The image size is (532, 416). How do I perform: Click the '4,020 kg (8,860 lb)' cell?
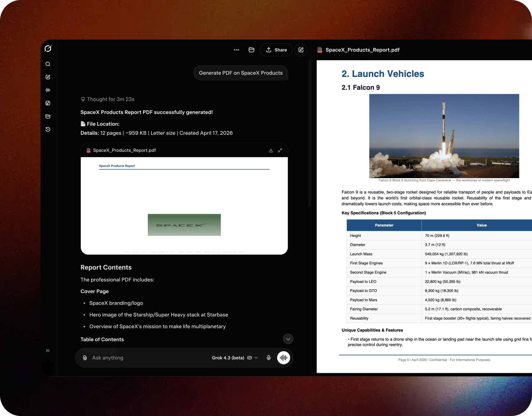pos(441,300)
